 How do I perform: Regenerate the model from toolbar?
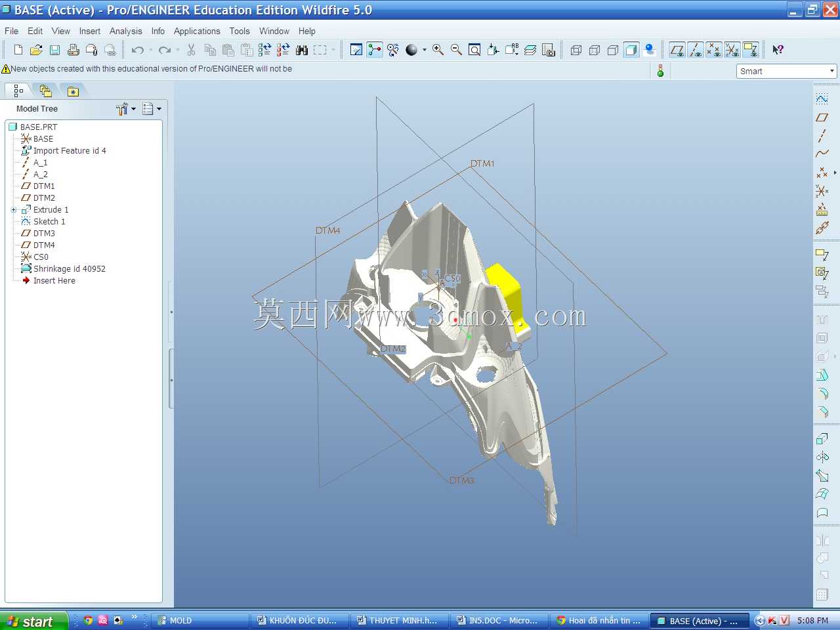265,50
